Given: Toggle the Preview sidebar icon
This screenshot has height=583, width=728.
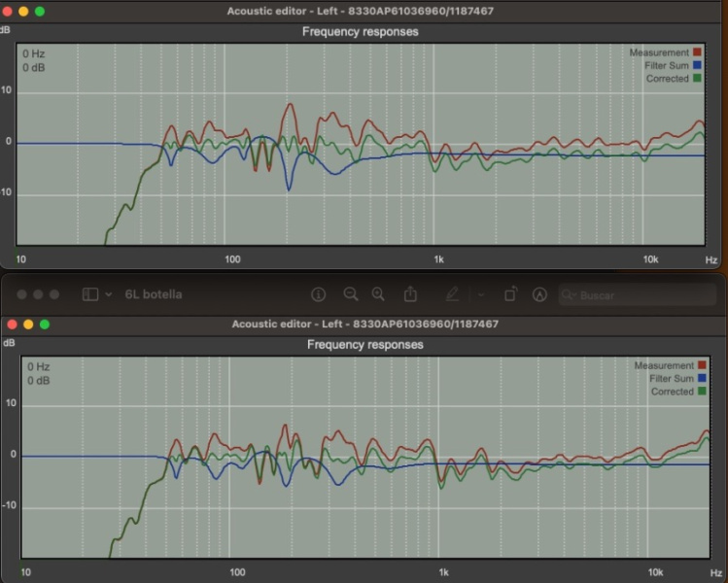Looking at the screenshot, I should [90, 294].
